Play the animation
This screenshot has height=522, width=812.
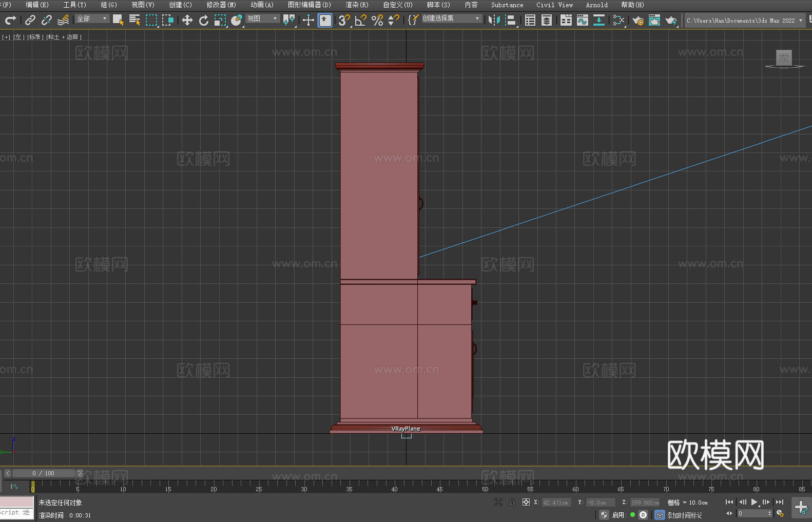(x=754, y=502)
